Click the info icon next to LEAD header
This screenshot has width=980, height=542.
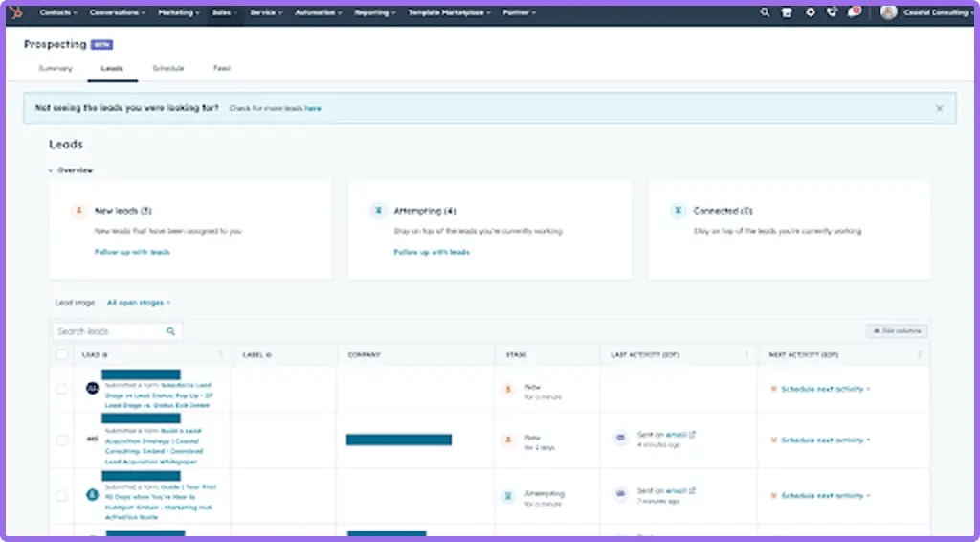pyautogui.click(x=105, y=355)
